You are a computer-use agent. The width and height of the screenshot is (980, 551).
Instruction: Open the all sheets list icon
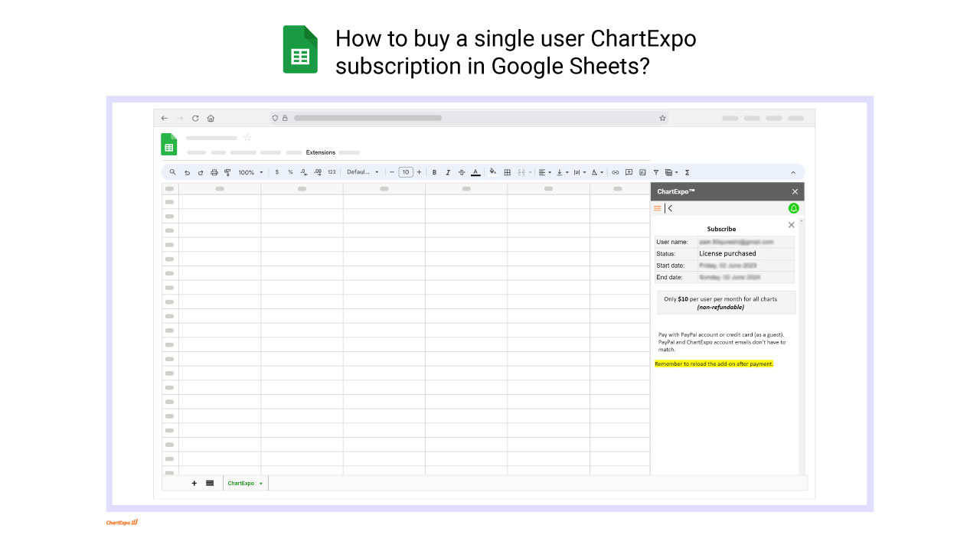coord(210,483)
